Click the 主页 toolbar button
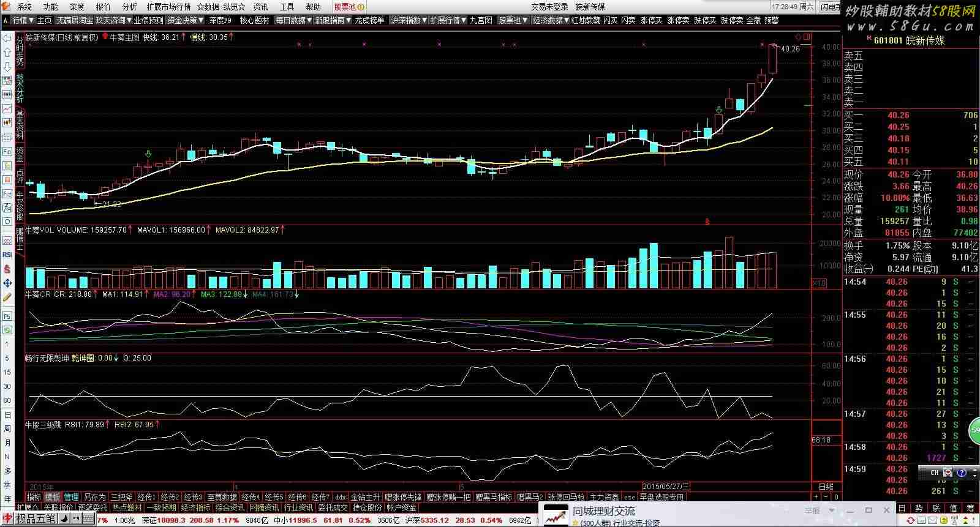Viewport: 980px width, 527px height. coord(45,20)
